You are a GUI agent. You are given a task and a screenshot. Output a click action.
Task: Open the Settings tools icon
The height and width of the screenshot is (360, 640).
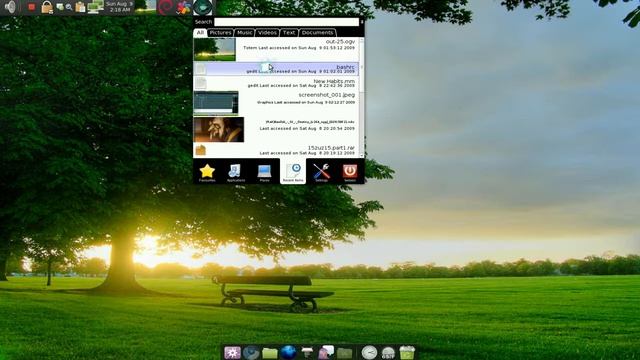pyautogui.click(x=321, y=172)
